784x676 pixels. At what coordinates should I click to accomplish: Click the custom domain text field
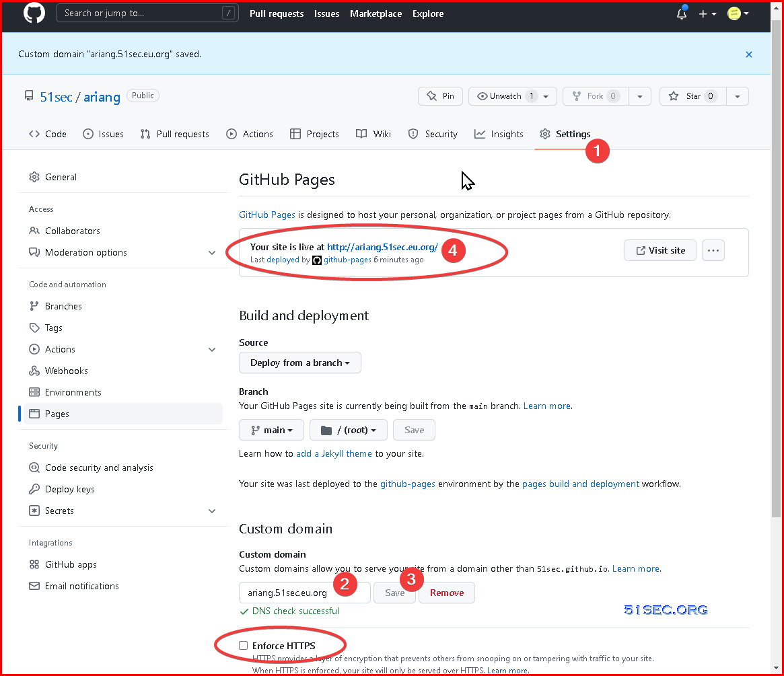pyautogui.click(x=304, y=593)
